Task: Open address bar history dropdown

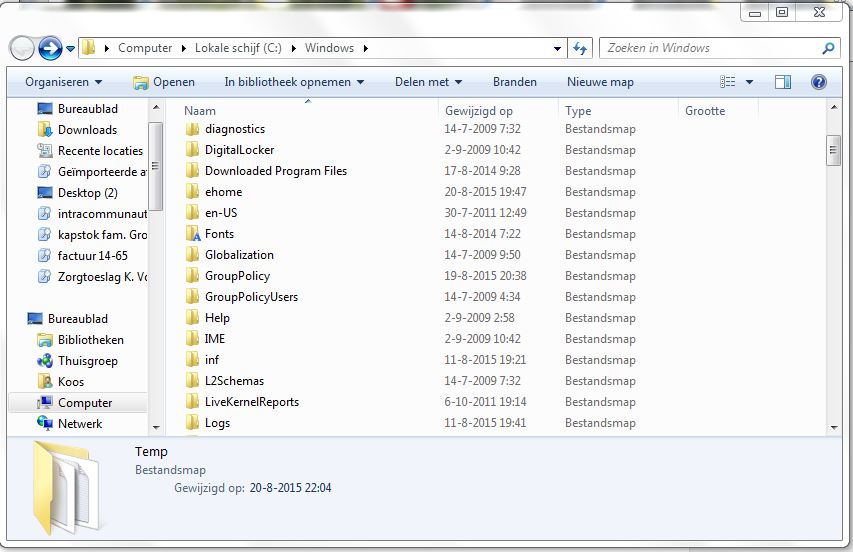Action: pos(557,48)
